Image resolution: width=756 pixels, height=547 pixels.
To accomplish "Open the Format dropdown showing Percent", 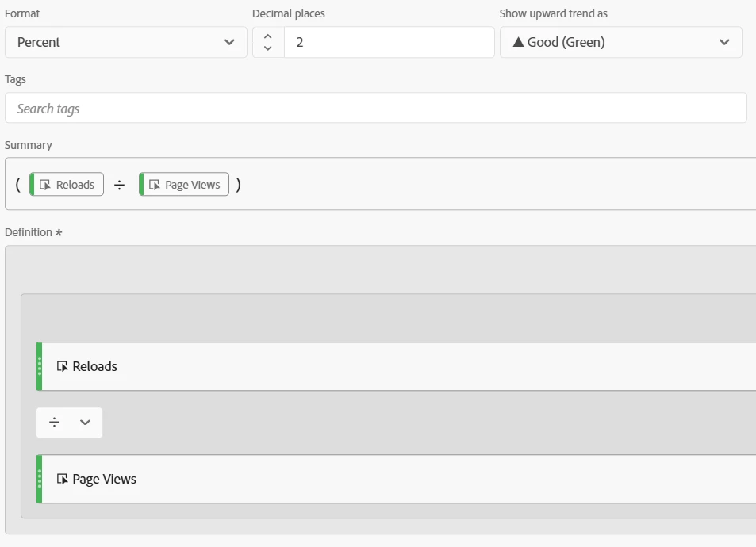I will pyautogui.click(x=126, y=42).
